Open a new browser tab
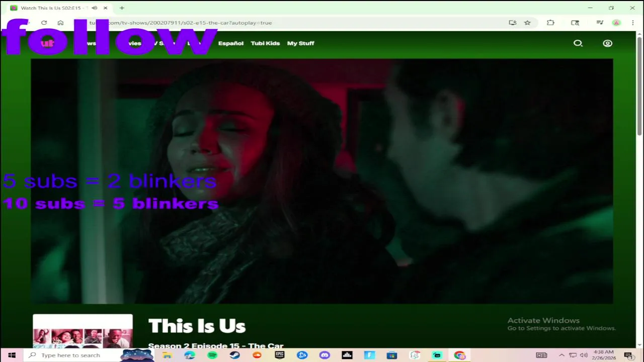Screen dimensions: 644x362 pos(122,8)
